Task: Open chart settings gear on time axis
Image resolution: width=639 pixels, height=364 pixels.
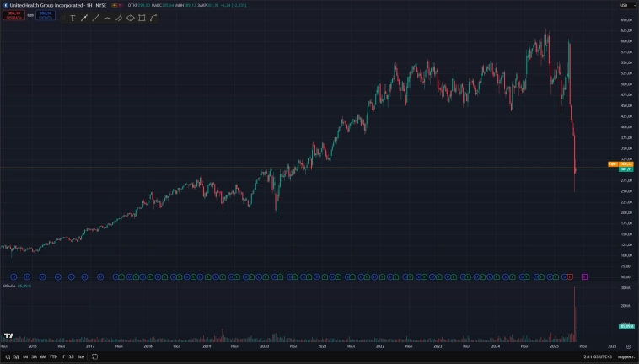Action: point(628,346)
